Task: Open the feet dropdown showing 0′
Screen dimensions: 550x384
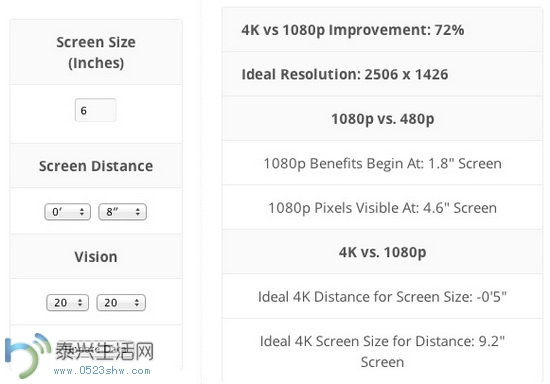Action: click(68, 212)
